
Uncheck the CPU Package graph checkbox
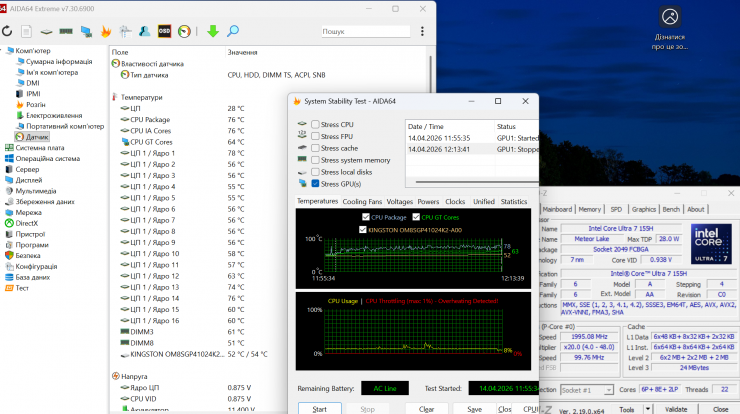[x=365, y=217]
